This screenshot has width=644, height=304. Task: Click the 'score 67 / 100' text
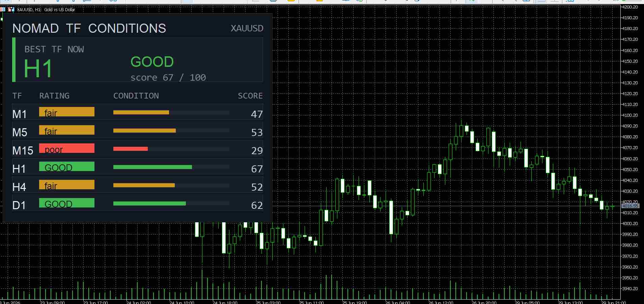(168, 78)
